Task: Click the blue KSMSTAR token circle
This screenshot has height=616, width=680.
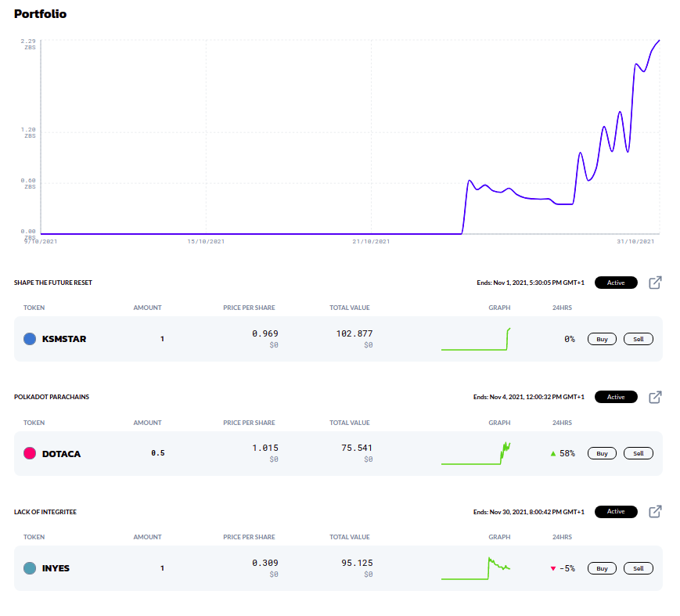Action: tap(30, 339)
